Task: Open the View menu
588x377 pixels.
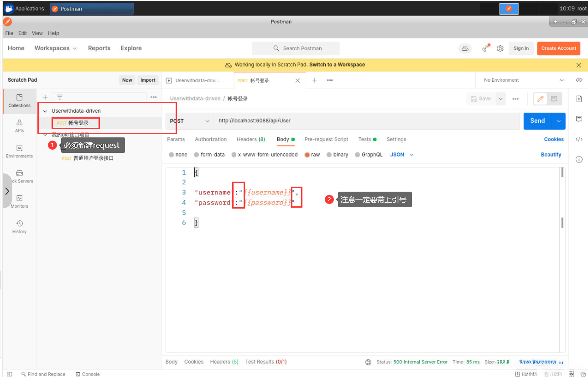Action: point(37,33)
